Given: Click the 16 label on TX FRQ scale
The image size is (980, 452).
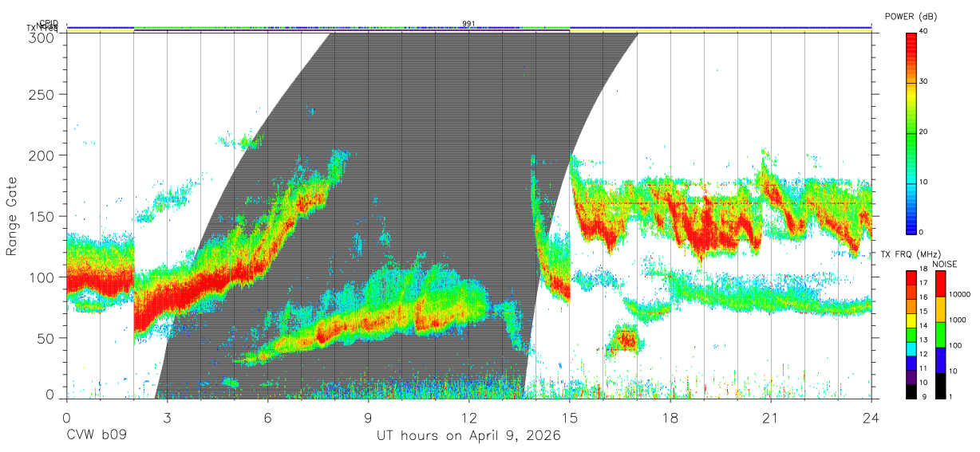Looking at the screenshot, I should pos(923,297).
